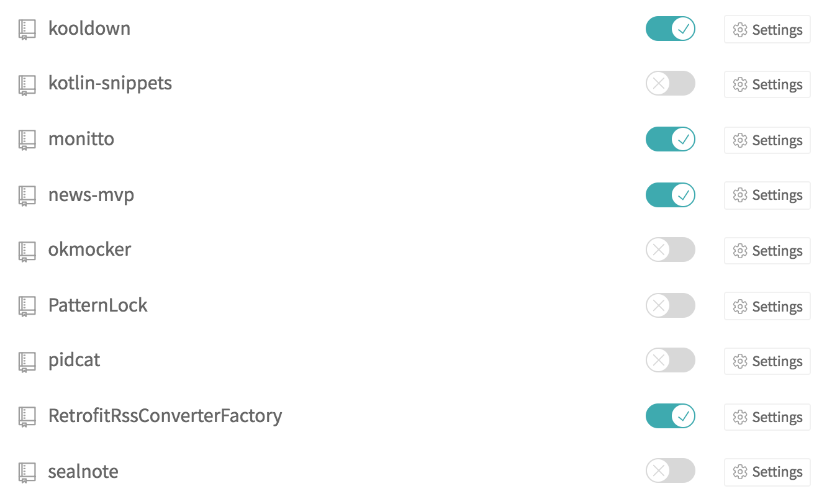Screen dimensions: 832x504
Task: Open Settings for pidcat
Action: click(767, 361)
